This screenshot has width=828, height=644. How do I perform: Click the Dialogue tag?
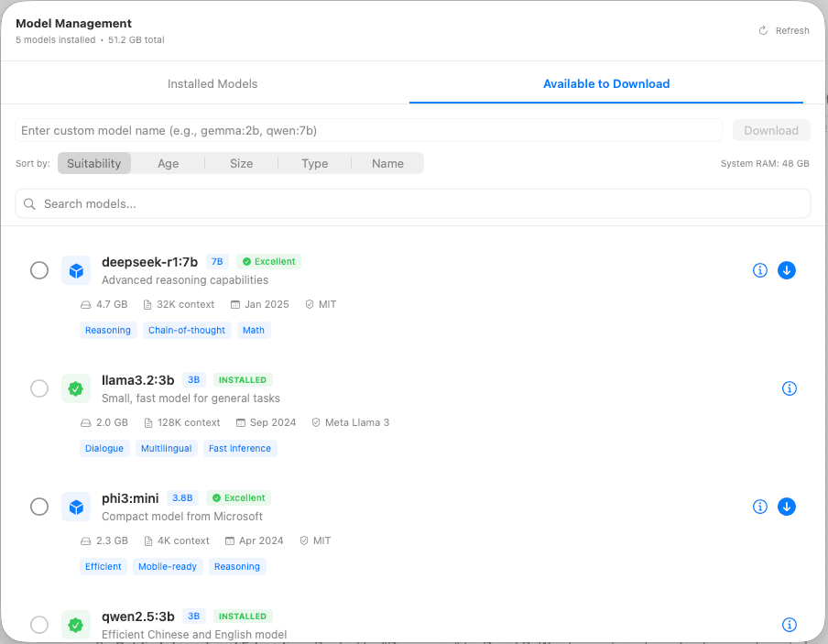tap(104, 449)
